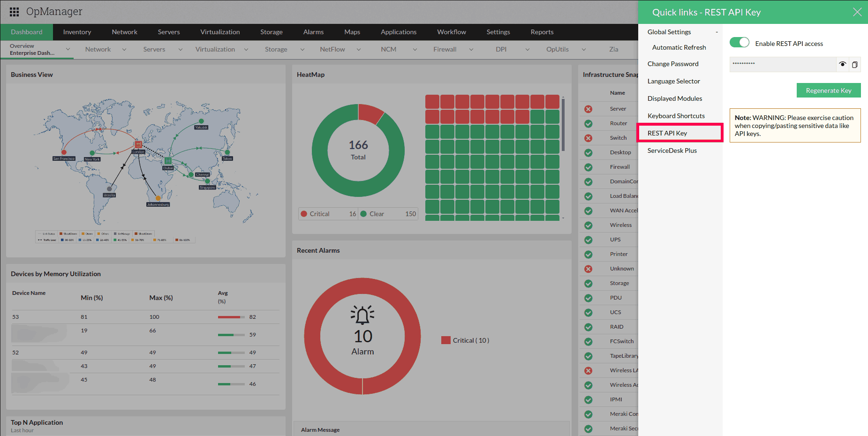Open the Alarms tab
The width and height of the screenshot is (868, 436).
[313, 32]
